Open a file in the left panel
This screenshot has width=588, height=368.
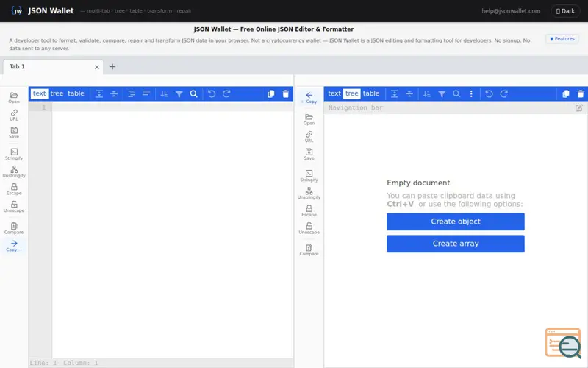[14, 97]
